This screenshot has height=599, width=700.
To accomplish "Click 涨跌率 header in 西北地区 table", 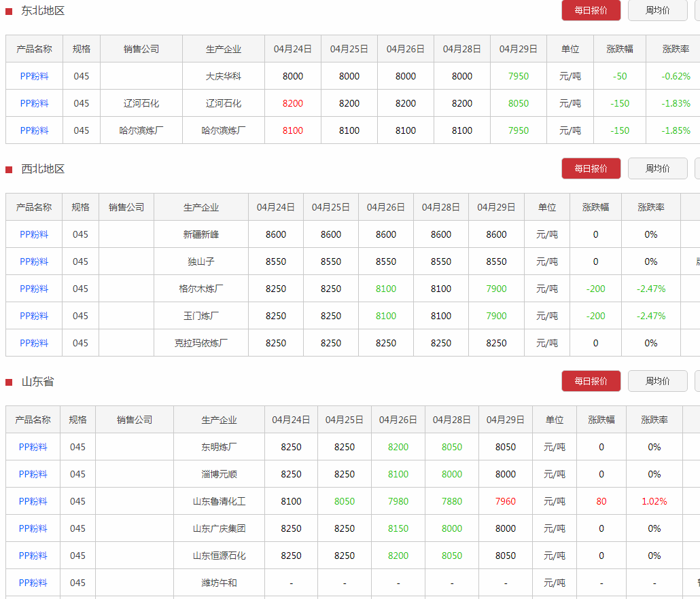I will (x=651, y=207).
